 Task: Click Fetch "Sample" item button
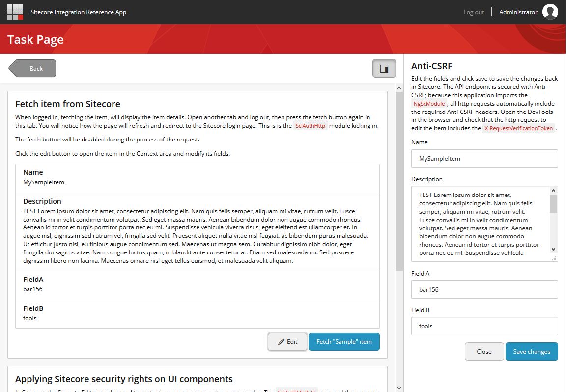344,342
